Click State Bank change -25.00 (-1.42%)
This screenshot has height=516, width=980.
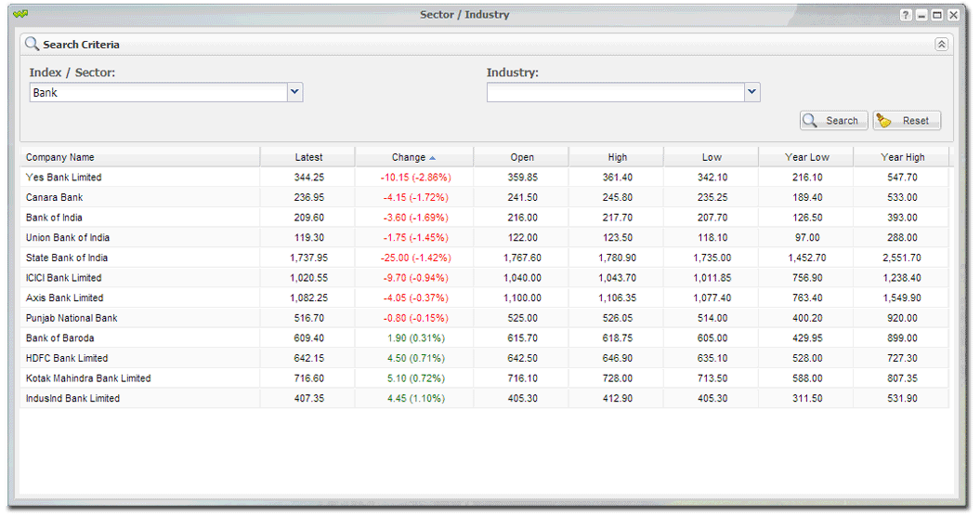[x=415, y=258]
